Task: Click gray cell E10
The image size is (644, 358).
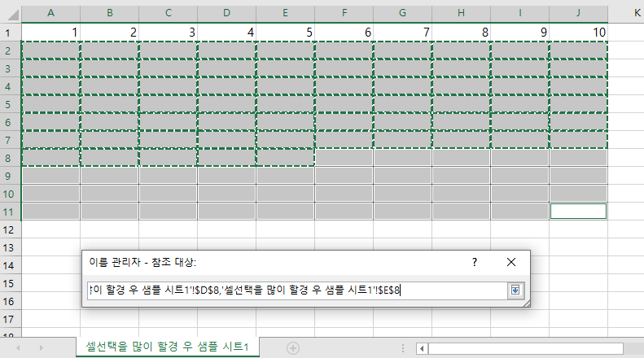Action: pyautogui.click(x=286, y=194)
